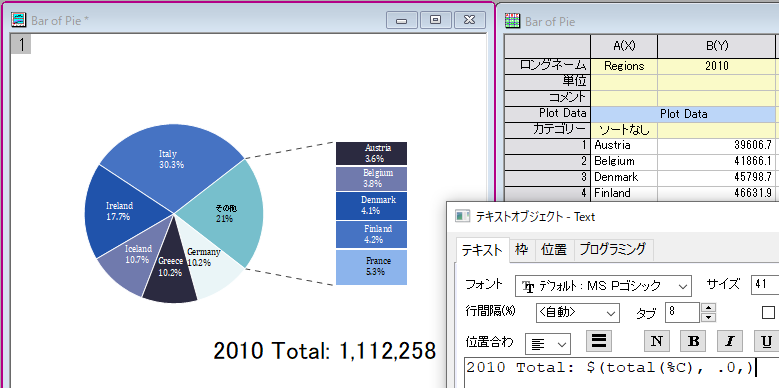Screen dimensions: 779x388
Task: Click the Denmark cell in row 3
Action: [624, 177]
